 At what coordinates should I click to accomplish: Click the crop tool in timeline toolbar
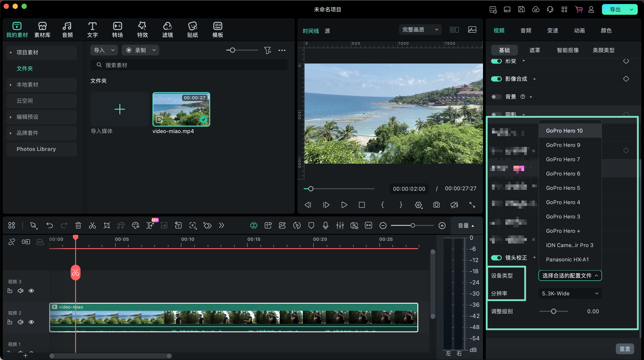click(107, 225)
